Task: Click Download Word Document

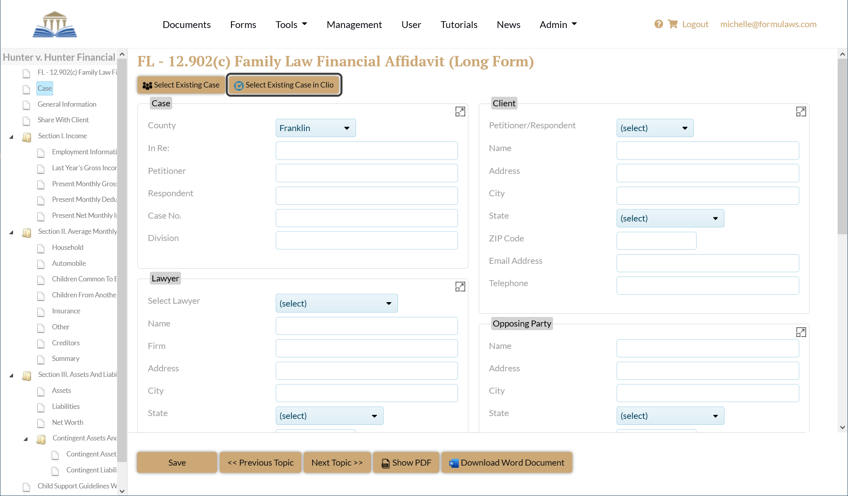Action: pyautogui.click(x=507, y=462)
